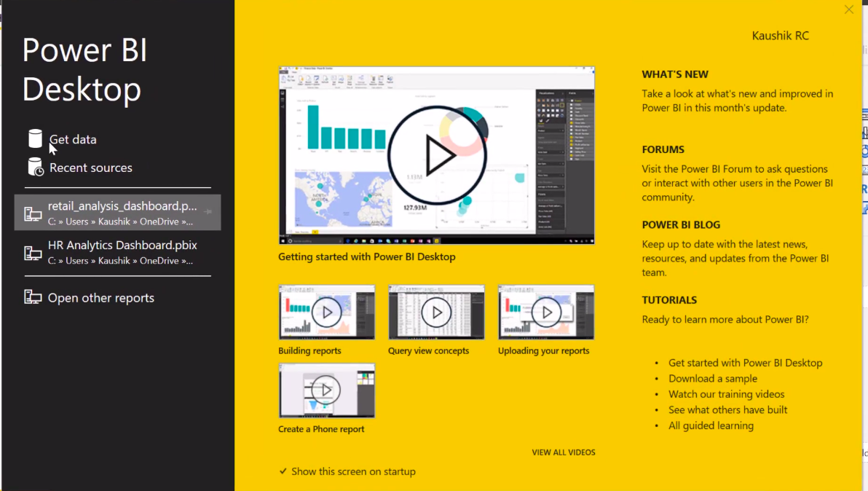Pin the retail_analysis_dashboard recent file

[x=208, y=211]
